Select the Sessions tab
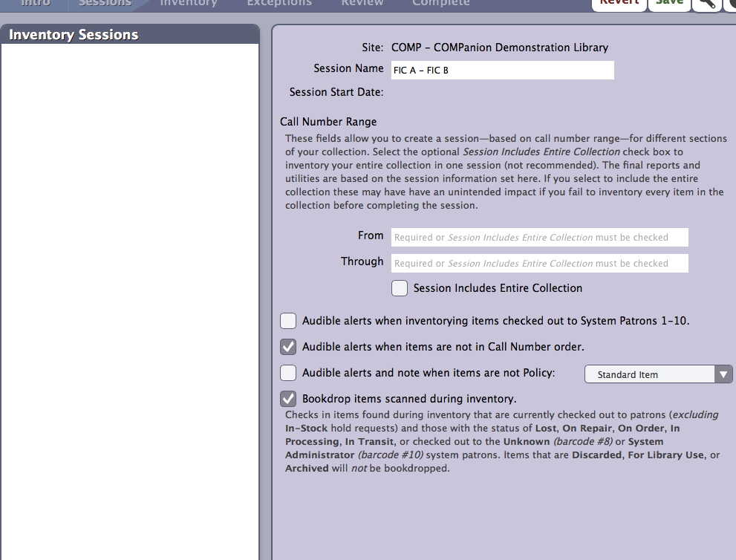Screen dimensions: 736x560 [x=105, y=3]
